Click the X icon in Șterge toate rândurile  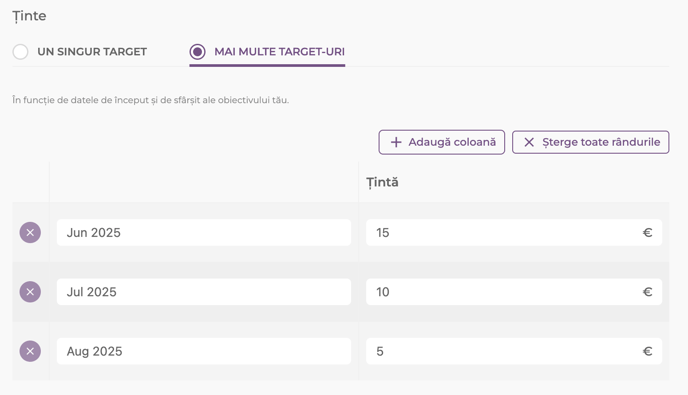(x=529, y=142)
